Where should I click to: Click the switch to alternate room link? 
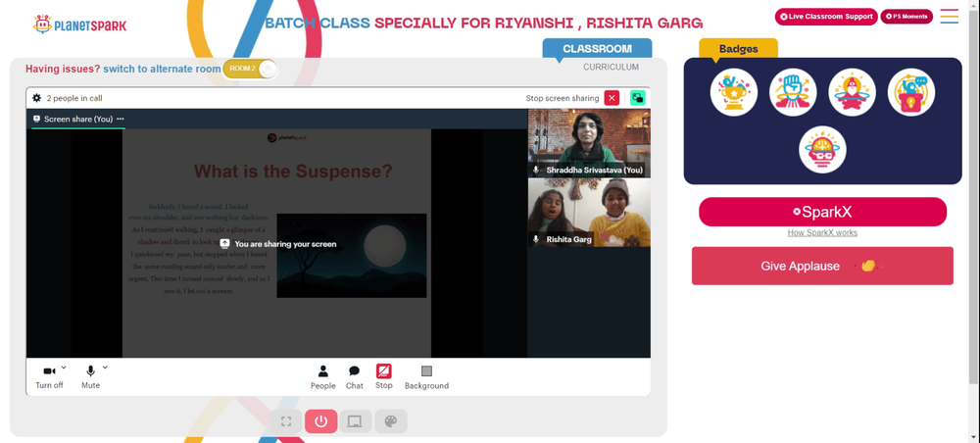pyautogui.click(x=162, y=69)
